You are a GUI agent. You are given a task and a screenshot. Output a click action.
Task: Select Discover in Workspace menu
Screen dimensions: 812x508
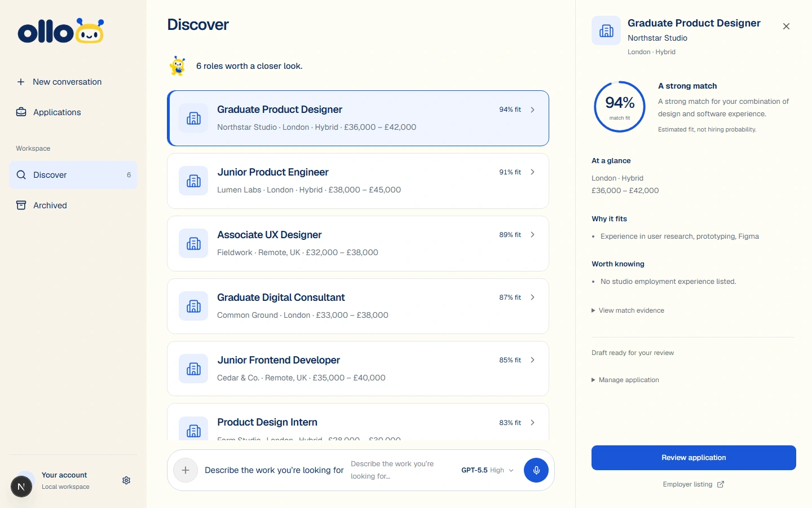(x=73, y=175)
